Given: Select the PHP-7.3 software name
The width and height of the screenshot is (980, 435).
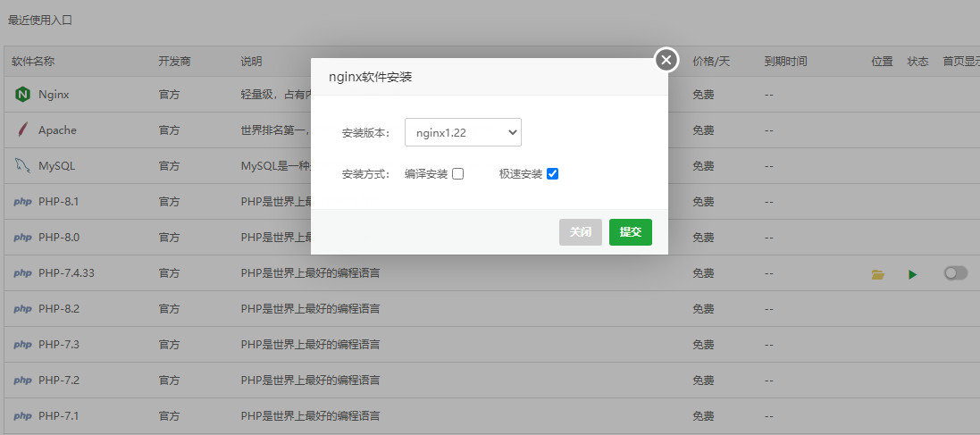Looking at the screenshot, I should 59,345.
